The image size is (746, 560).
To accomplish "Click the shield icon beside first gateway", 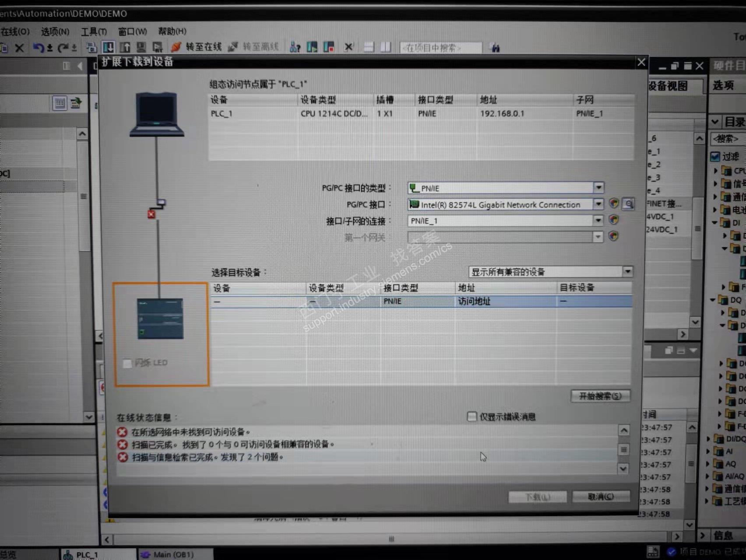I will (x=613, y=236).
